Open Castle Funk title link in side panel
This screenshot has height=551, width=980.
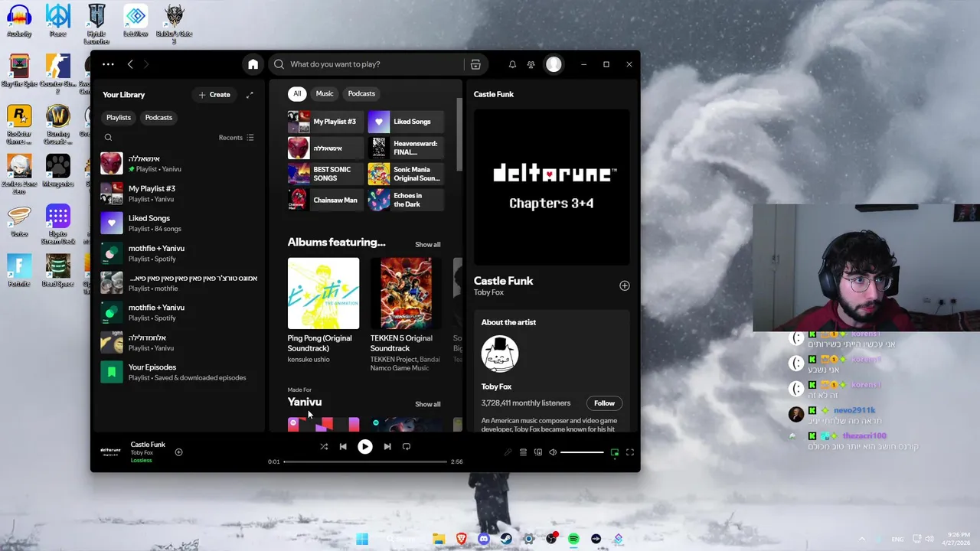(x=503, y=281)
